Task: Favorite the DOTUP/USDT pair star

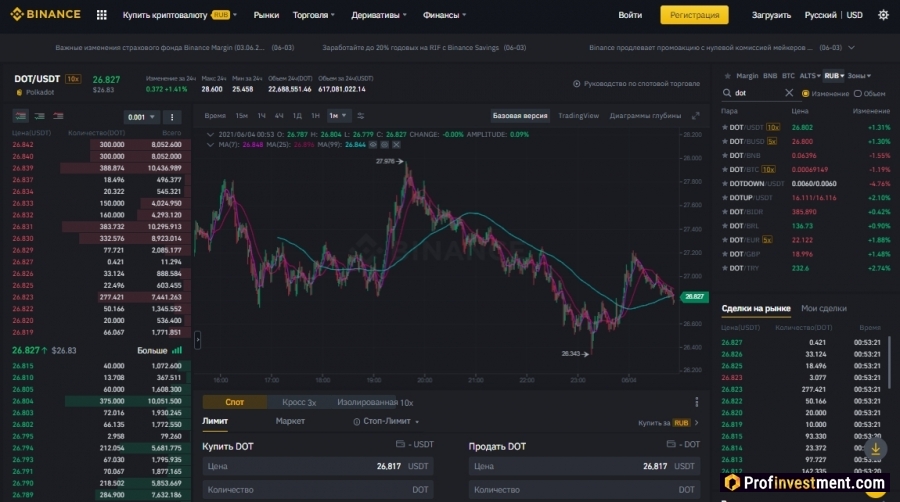Action: (724, 197)
